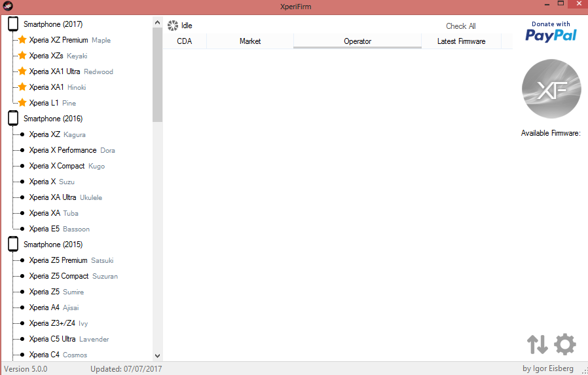Viewport: 588px width, 375px height.
Task: Click the star icon beside Xperia L1
Action: (22, 103)
